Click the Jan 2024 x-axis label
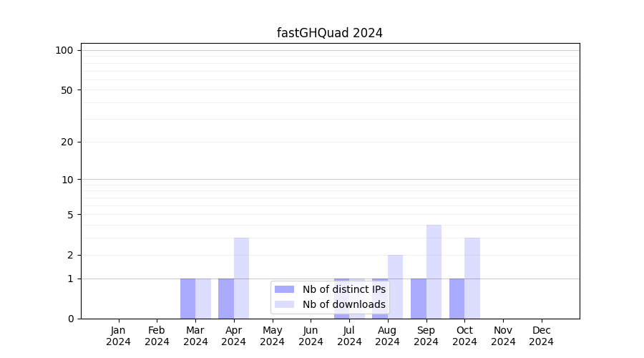The height and width of the screenshot is (358, 644). (119, 336)
